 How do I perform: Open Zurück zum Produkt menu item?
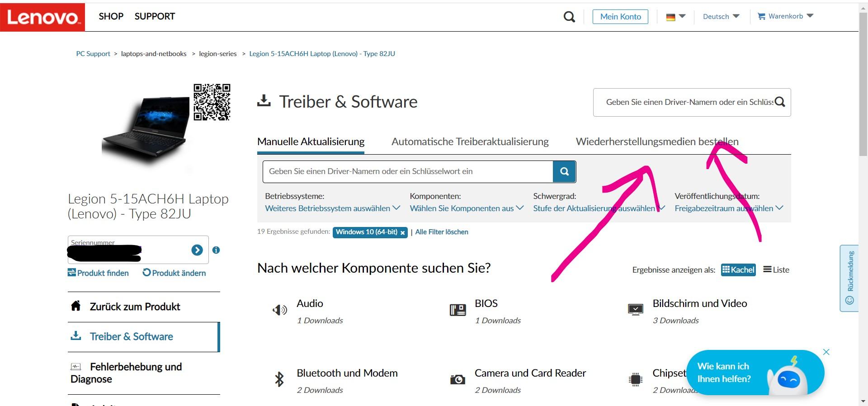144,307
